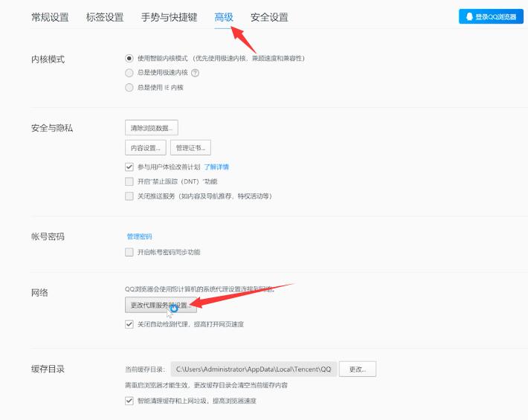Screen dimensions: 528x420
Task: Switch to the 标签设置 tab
Action: (x=105, y=17)
